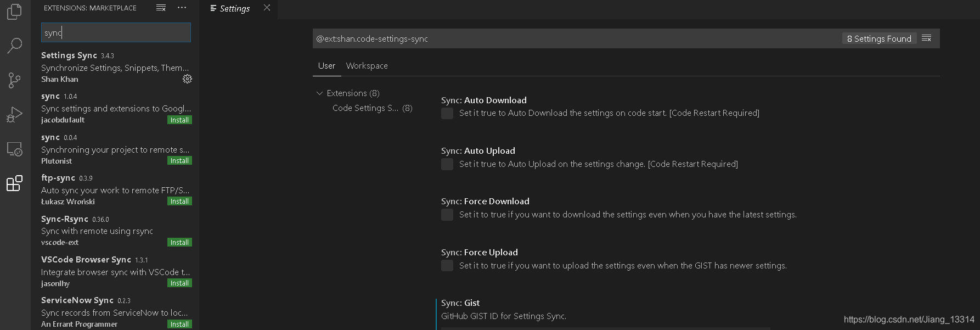Select the Sync: Gist setting title
The image size is (980, 330).
coord(460,303)
